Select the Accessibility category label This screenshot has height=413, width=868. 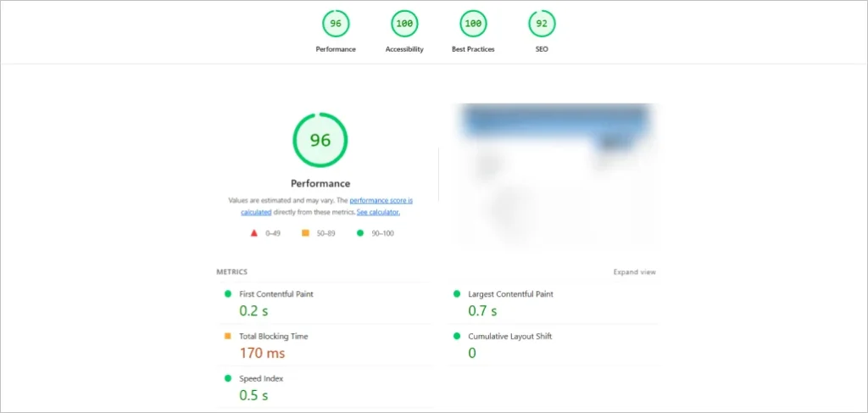click(x=404, y=49)
